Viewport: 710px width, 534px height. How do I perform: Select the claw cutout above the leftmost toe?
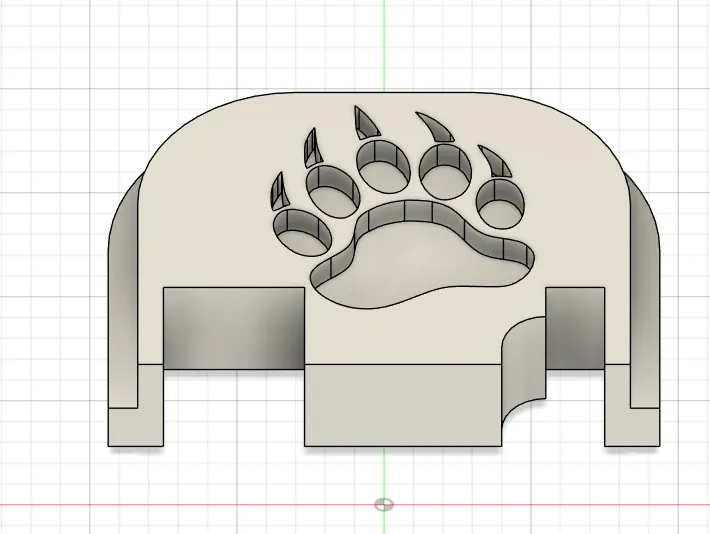(x=280, y=192)
